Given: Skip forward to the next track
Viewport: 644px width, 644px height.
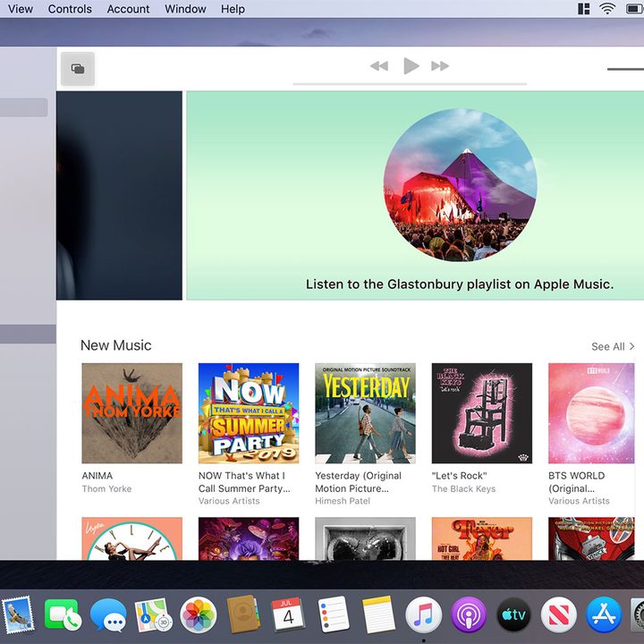Looking at the screenshot, I should [440, 65].
